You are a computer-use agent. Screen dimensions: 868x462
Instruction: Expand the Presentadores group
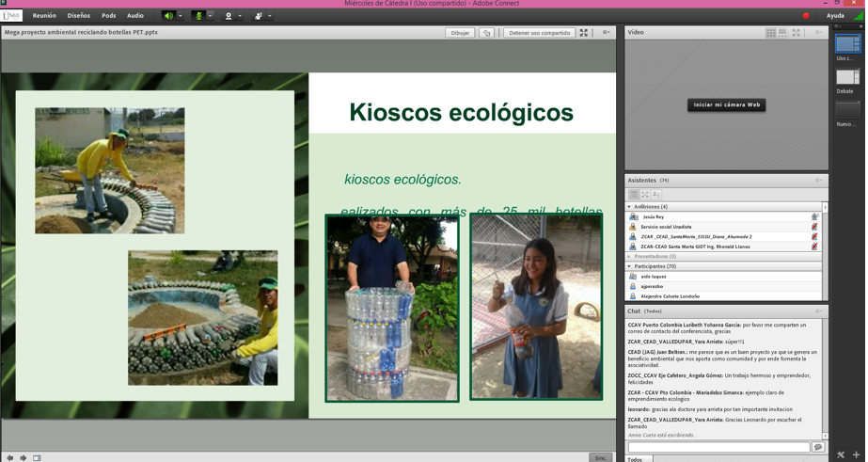[629, 257]
